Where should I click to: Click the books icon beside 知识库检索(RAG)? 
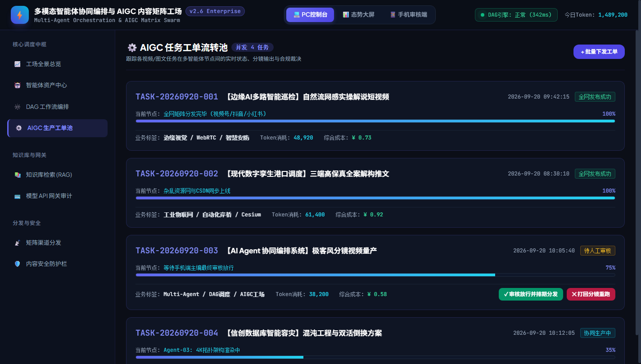(x=18, y=175)
